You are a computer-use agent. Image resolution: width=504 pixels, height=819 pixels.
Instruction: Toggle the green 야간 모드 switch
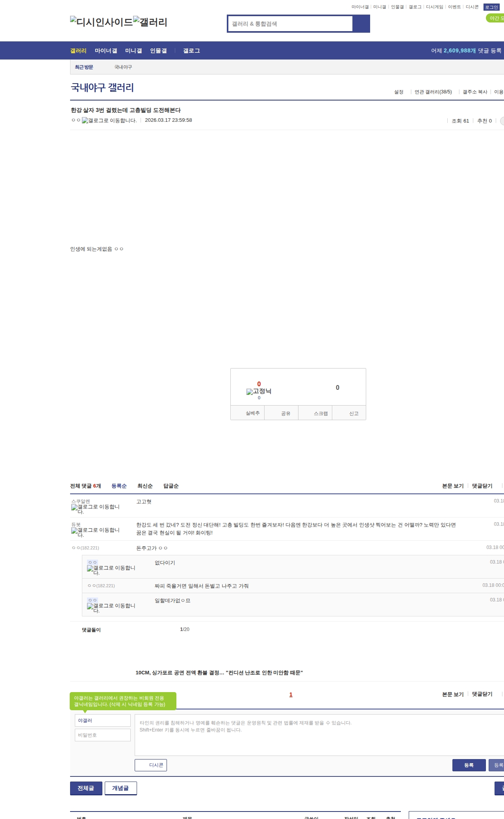coord(495,18)
